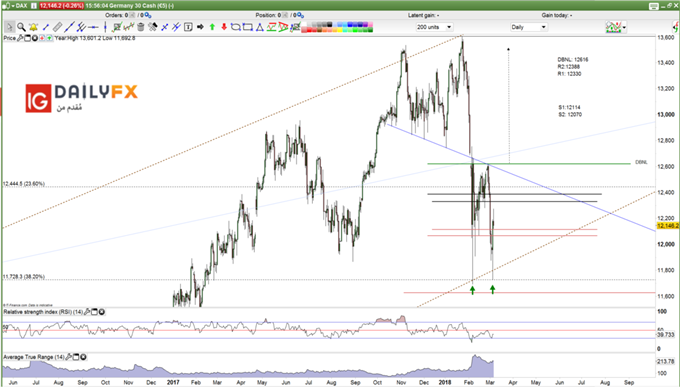Click the DBNL: 12616 annotation text
This screenshot has height=387, width=680.
click(573, 60)
